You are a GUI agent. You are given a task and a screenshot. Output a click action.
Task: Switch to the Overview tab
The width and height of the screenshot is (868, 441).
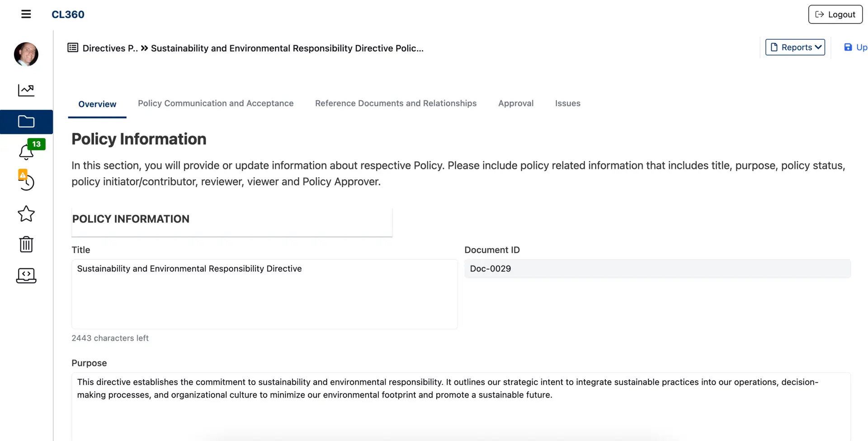click(x=97, y=104)
